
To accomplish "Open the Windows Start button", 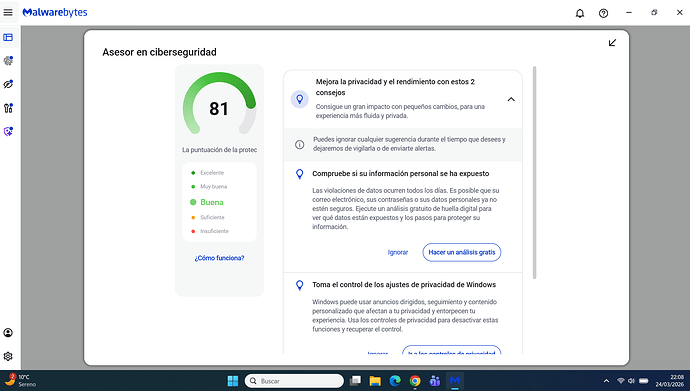I will tap(233, 381).
